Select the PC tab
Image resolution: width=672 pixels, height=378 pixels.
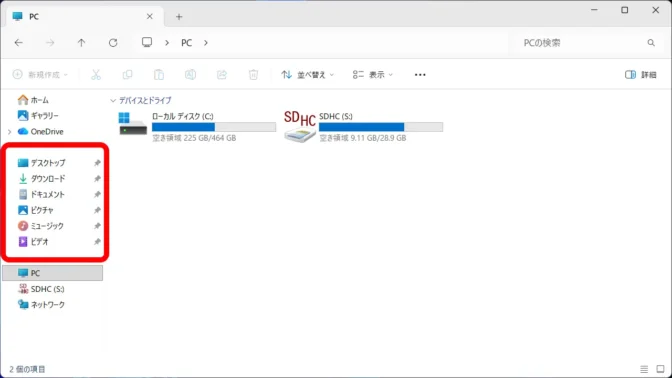85,17
